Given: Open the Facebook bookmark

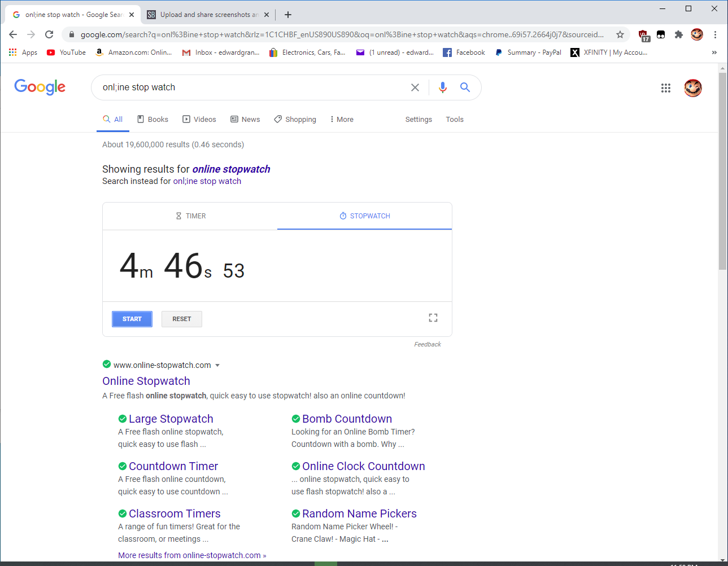Looking at the screenshot, I should (x=464, y=52).
